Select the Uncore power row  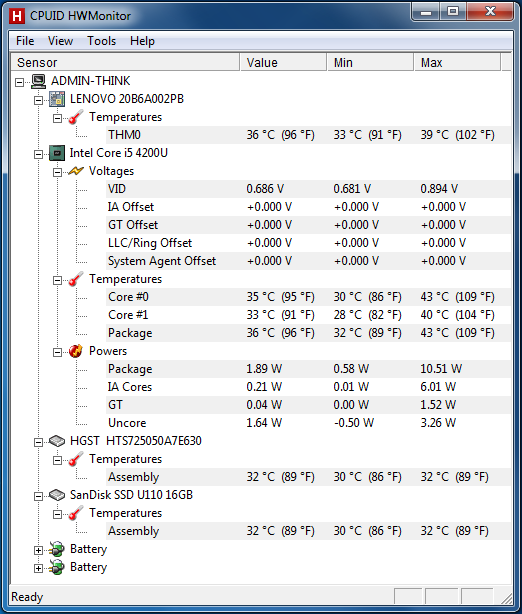coord(309,423)
